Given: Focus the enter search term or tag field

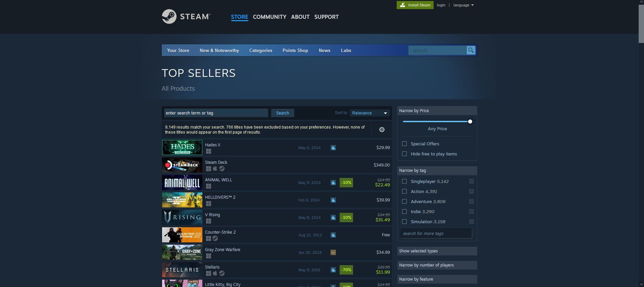Looking at the screenshot, I should click(x=216, y=113).
